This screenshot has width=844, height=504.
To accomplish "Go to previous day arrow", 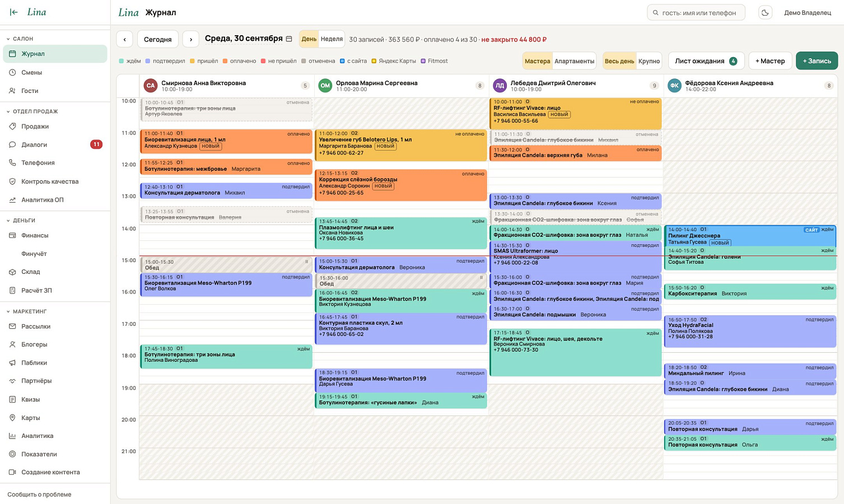I will click(124, 39).
